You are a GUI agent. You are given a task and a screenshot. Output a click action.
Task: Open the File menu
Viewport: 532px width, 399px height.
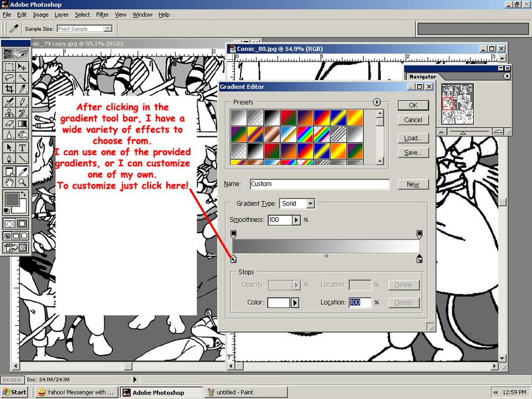click(7, 14)
